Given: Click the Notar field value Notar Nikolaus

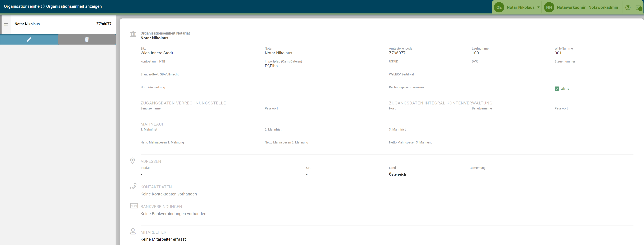Looking at the screenshot, I should click(278, 53).
